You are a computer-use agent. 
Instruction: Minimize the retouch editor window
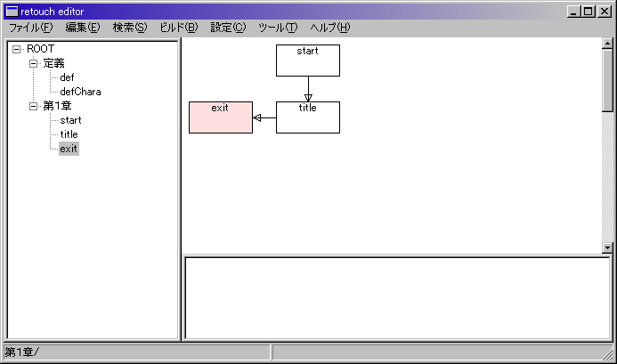point(573,12)
